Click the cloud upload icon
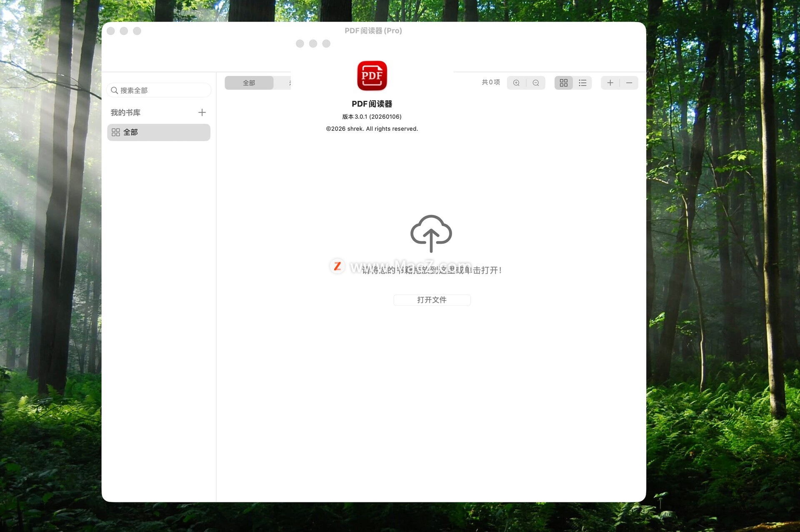The width and height of the screenshot is (800, 532). (431, 233)
